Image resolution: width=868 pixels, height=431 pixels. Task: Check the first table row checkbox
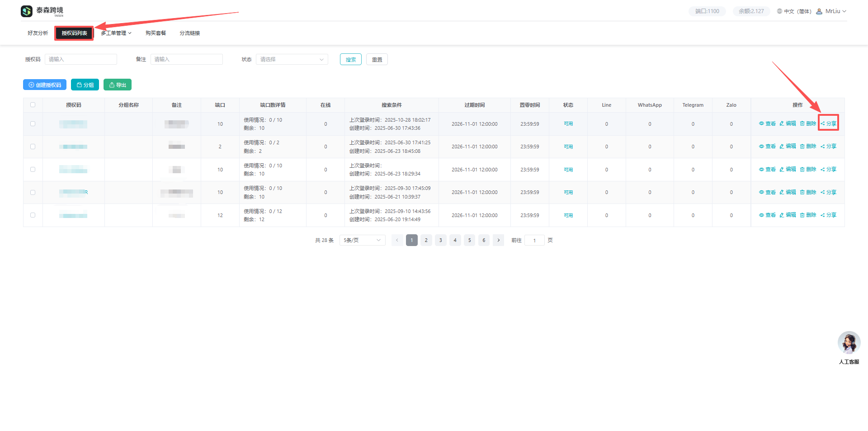point(33,124)
